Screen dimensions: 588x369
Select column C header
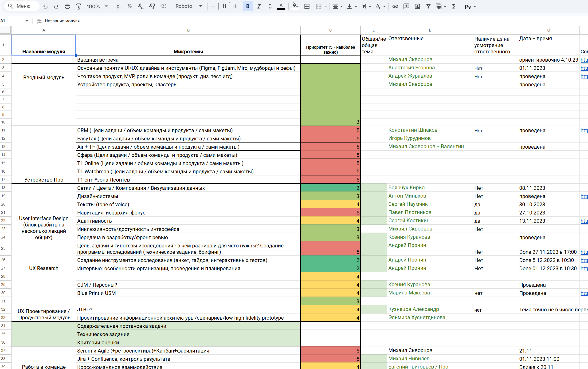point(330,30)
